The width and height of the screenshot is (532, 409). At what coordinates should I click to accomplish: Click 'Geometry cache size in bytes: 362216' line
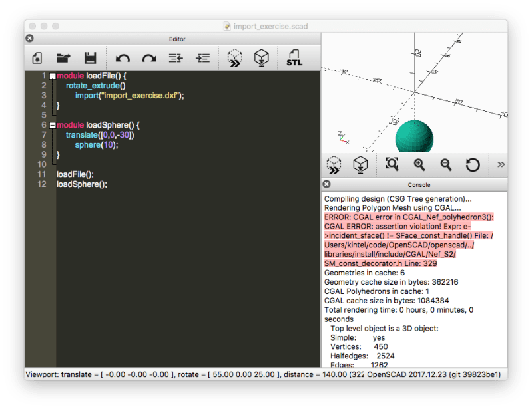tap(392, 282)
